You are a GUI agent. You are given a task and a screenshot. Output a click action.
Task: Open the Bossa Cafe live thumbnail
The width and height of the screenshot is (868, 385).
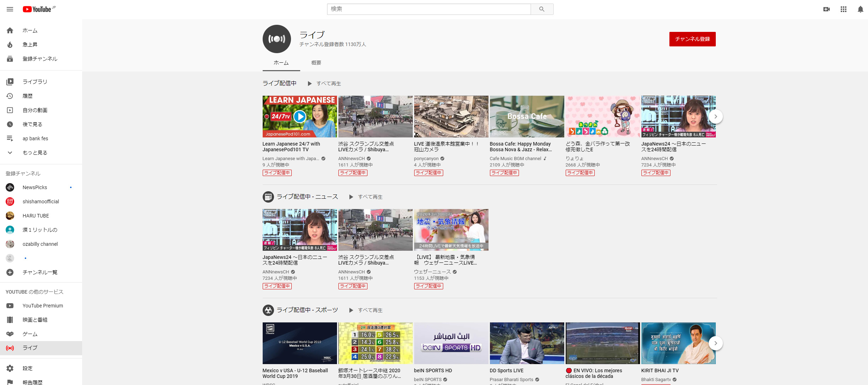[x=527, y=117]
